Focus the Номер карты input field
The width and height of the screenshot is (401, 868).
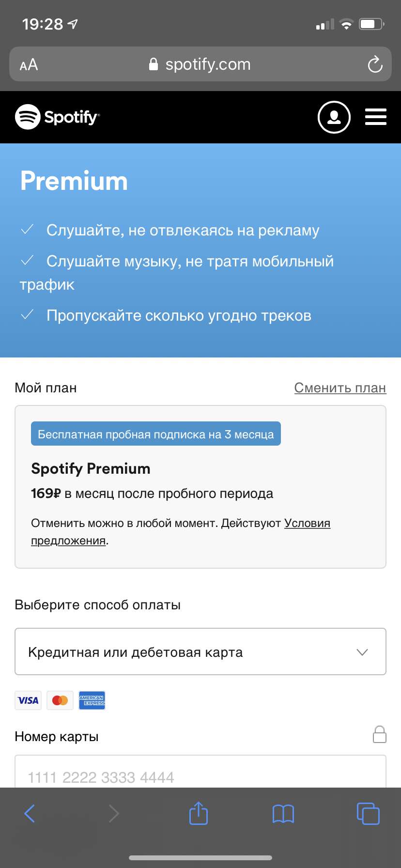click(x=200, y=771)
